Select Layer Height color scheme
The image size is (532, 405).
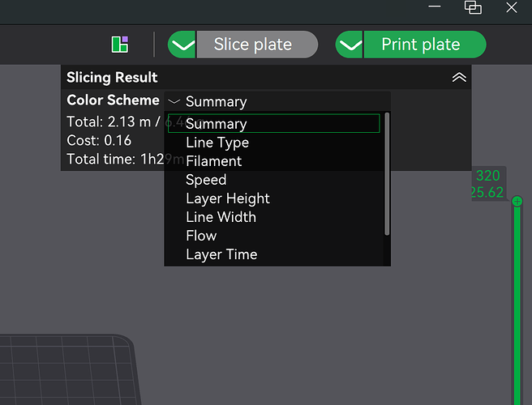(x=274, y=198)
